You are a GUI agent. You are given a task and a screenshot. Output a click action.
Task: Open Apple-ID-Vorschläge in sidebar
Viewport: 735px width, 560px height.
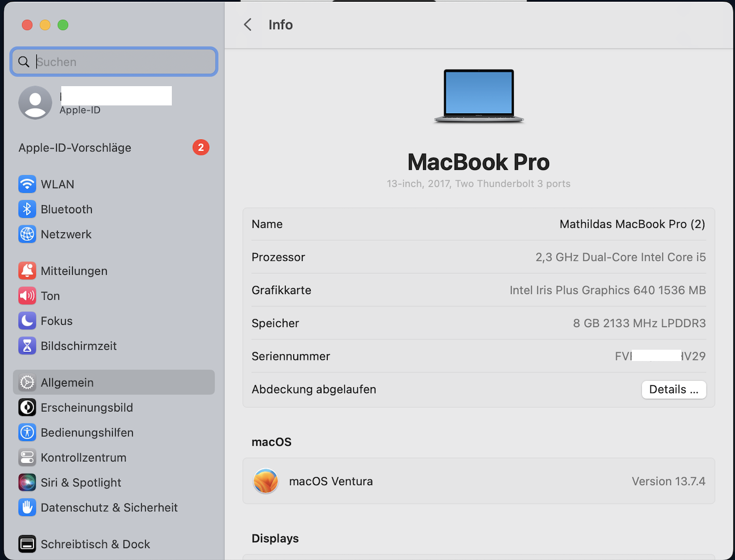point(114,147)
